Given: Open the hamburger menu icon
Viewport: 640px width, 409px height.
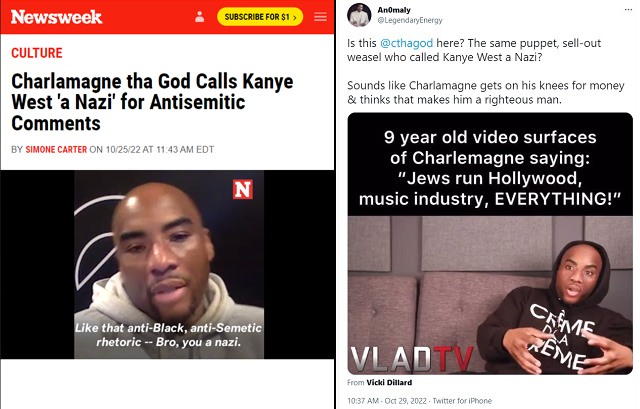Looking at the screenshot, I should click(x=320, y=17).
